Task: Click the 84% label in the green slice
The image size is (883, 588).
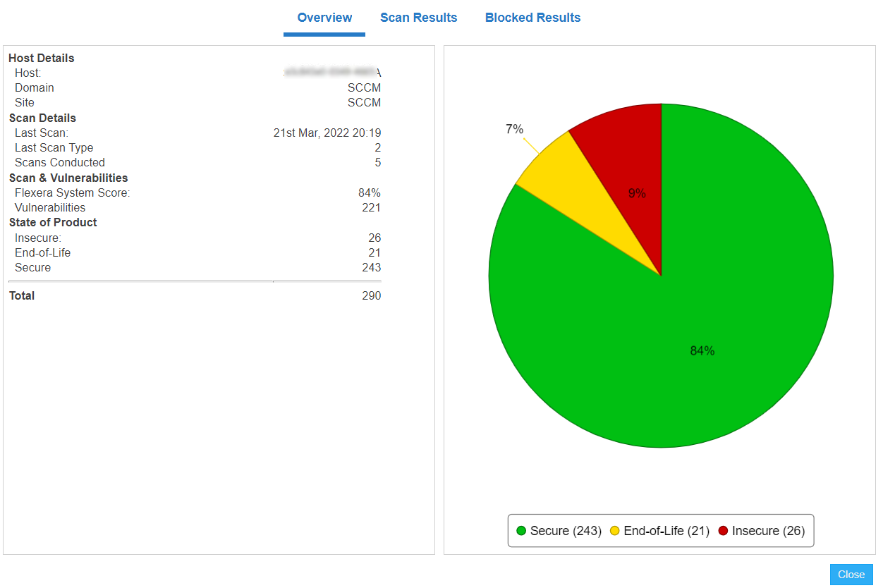Action: [702, 351]
